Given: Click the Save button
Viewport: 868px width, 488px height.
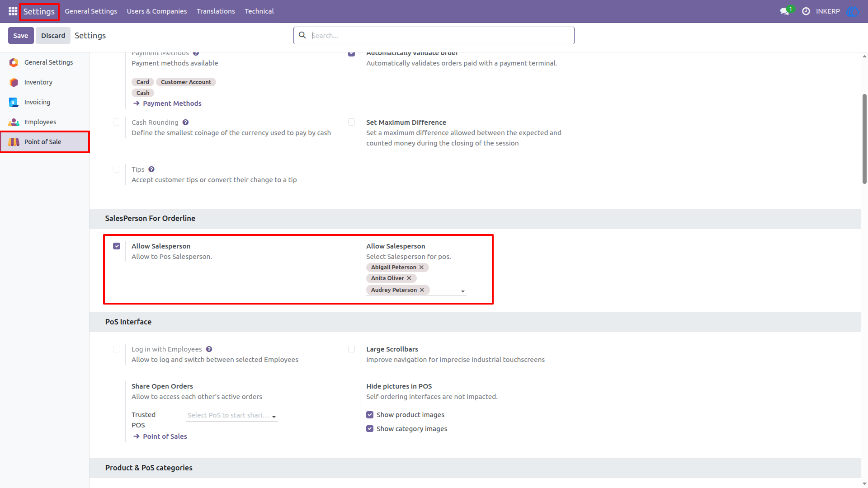Looking at the screenshot, I should tap(21, 36).
